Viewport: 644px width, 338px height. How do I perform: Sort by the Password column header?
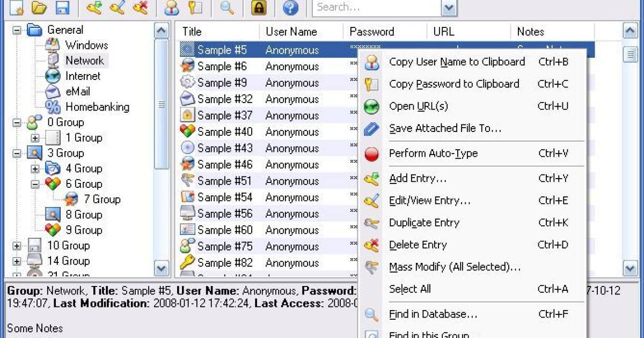coord(385,32)
